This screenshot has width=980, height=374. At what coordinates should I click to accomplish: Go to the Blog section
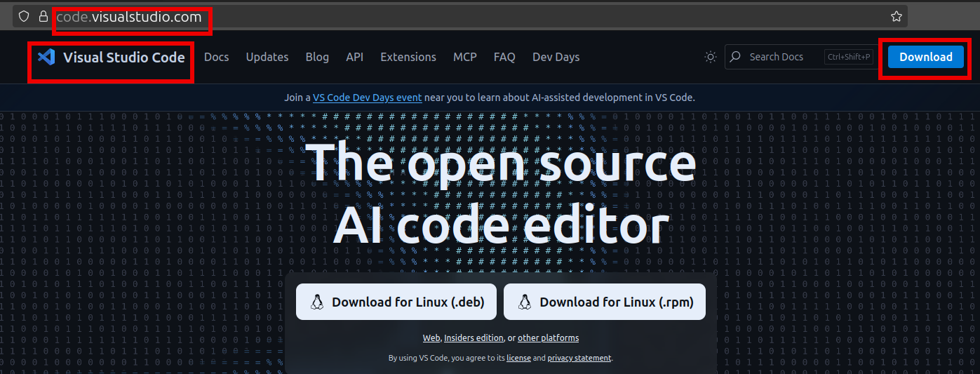pos(317,57)
